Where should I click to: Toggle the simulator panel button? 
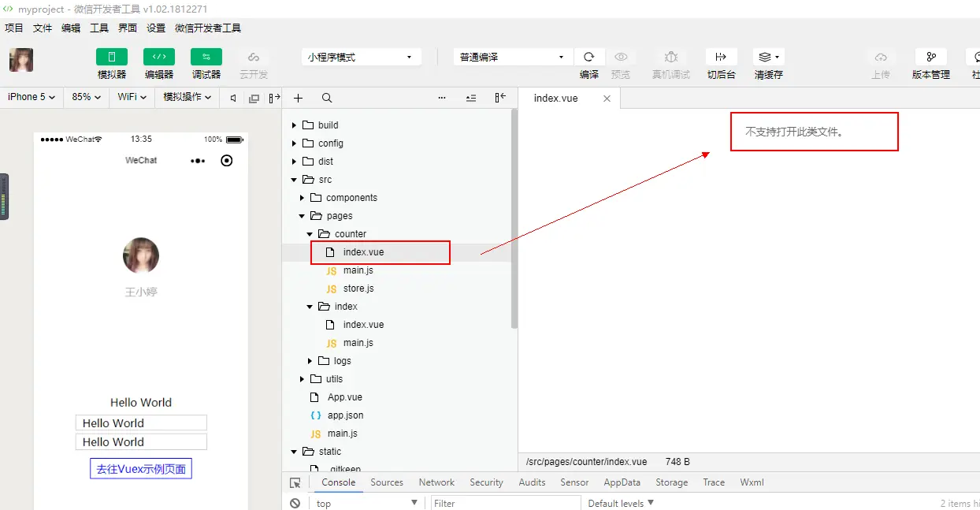click(111, 57)
